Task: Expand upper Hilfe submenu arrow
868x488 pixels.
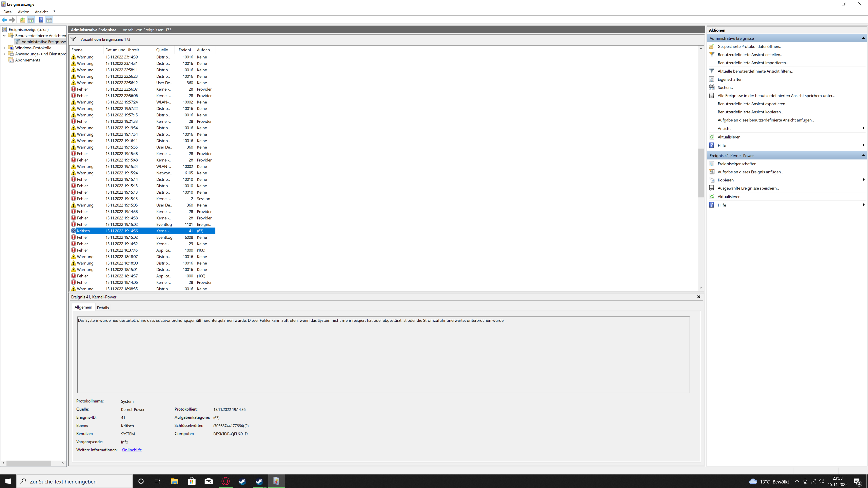Action: click(863, 145)
